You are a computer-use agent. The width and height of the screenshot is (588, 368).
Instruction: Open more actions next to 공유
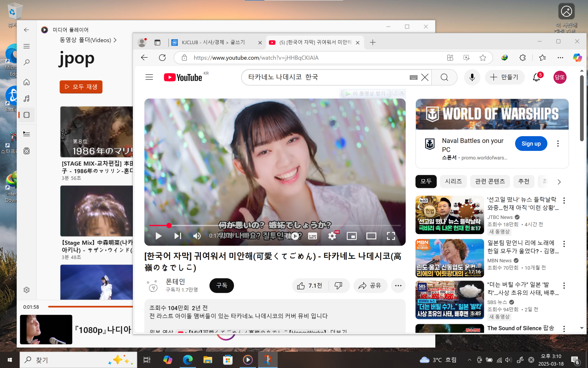398,286
